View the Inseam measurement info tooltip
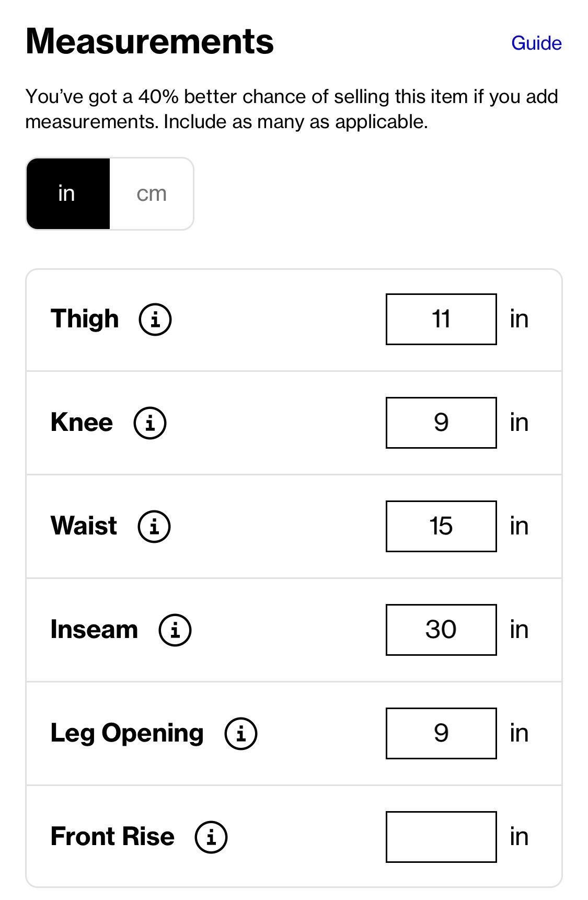The image size is (588, 900). (175, 630)
